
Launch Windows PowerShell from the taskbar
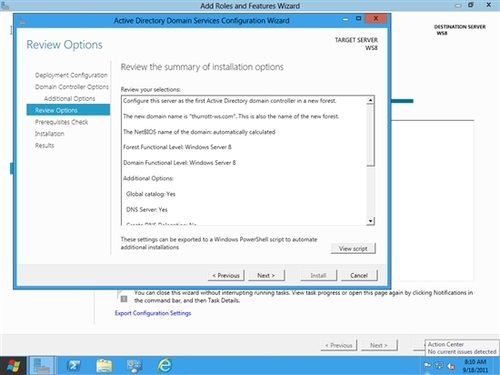click(74, 366)
